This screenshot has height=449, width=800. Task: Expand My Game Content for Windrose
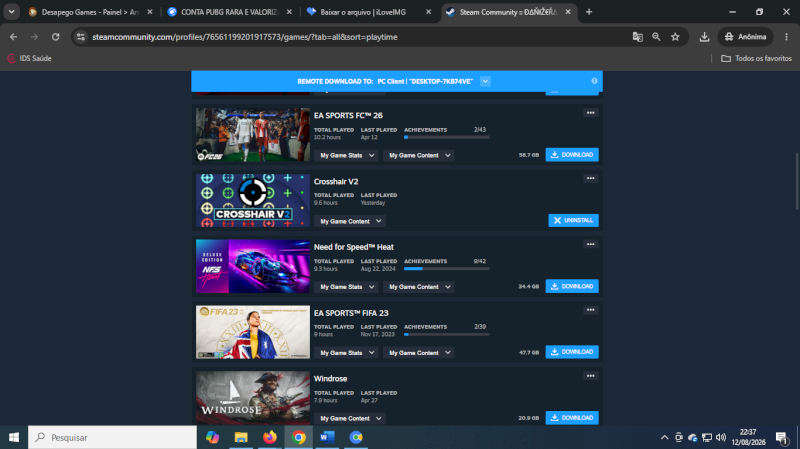(x=349, y=418)
